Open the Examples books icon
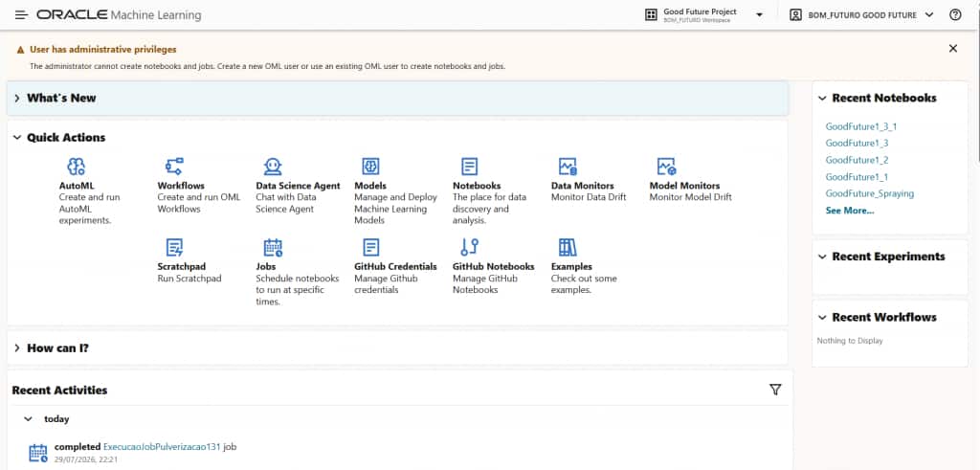Viewport: 980px width, 470px height. (568, 248)
